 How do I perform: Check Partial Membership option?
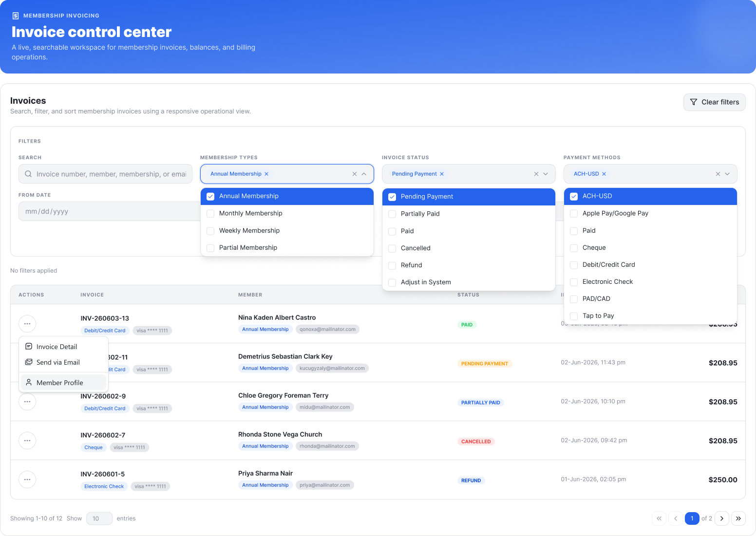(210, 248)
